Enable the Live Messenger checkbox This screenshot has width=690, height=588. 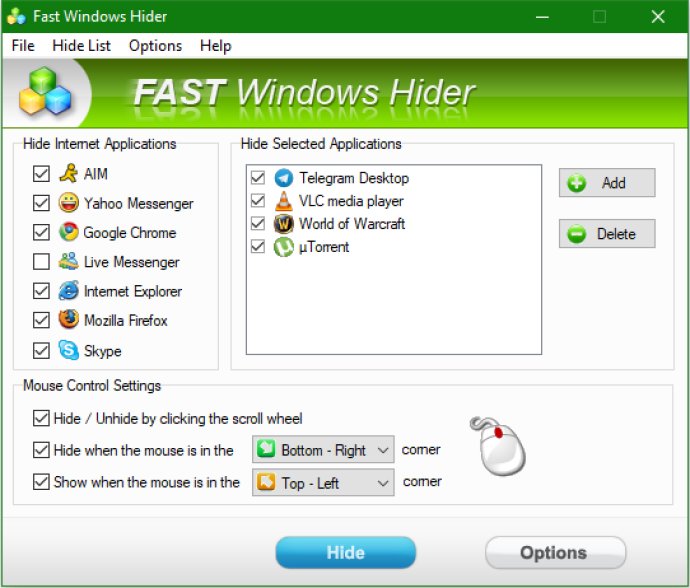point(41,261)
